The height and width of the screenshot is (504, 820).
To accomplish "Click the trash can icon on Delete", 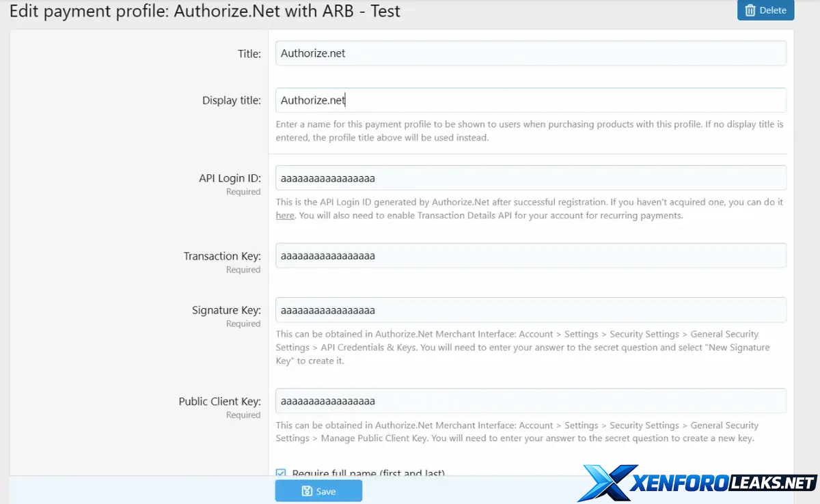I will pos(750,10).
